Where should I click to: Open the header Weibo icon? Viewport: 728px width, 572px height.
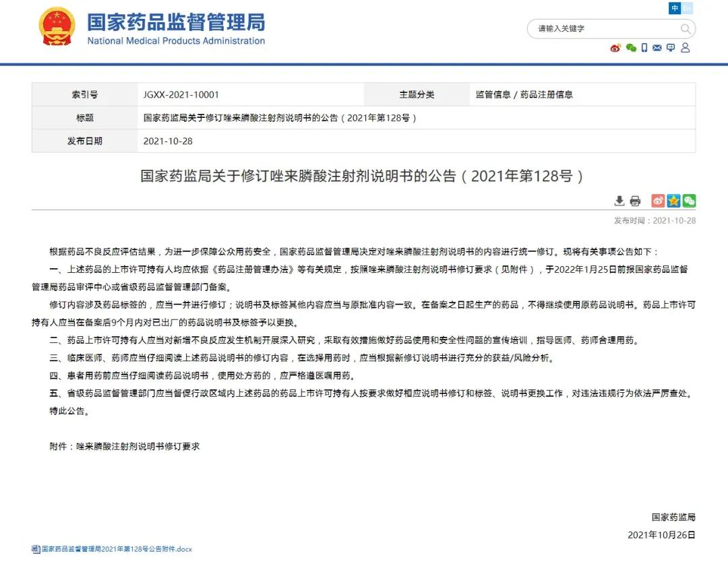coord(615,48)
